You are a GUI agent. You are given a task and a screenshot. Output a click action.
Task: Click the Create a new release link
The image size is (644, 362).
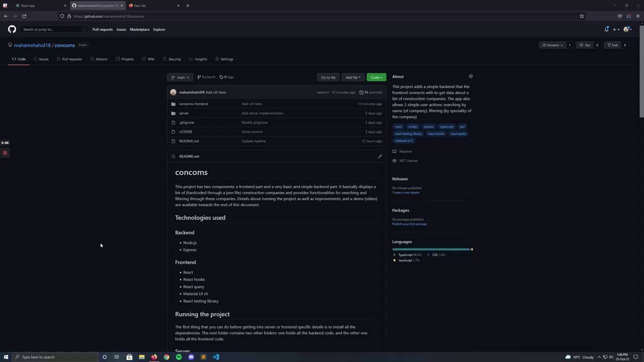tap(406, 193)
